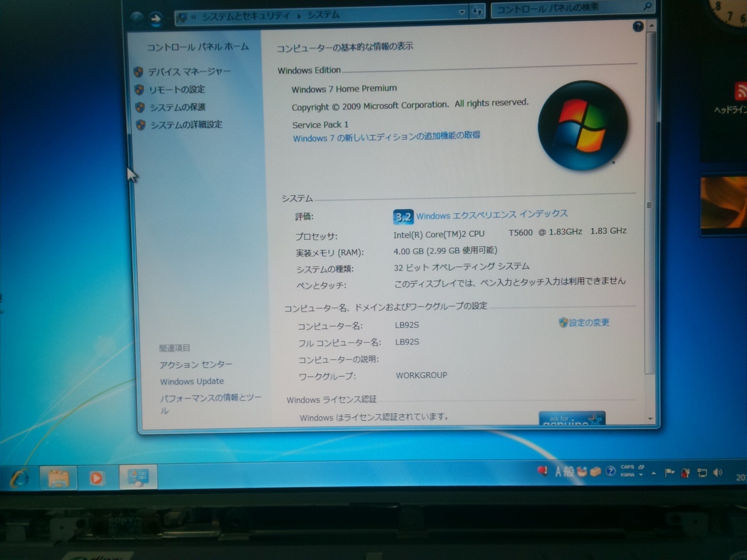747x560 pixels.
Task: Click the back navigation arrow button
Action: [136, 18]
